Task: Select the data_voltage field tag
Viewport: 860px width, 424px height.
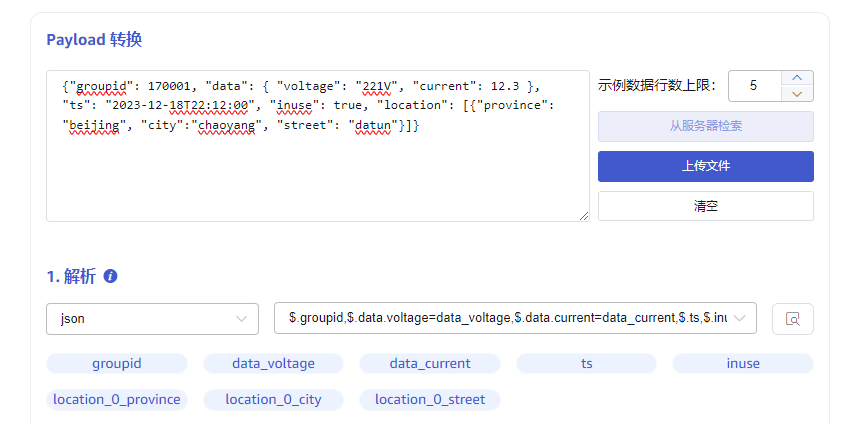Action: [x=273, y=364]
